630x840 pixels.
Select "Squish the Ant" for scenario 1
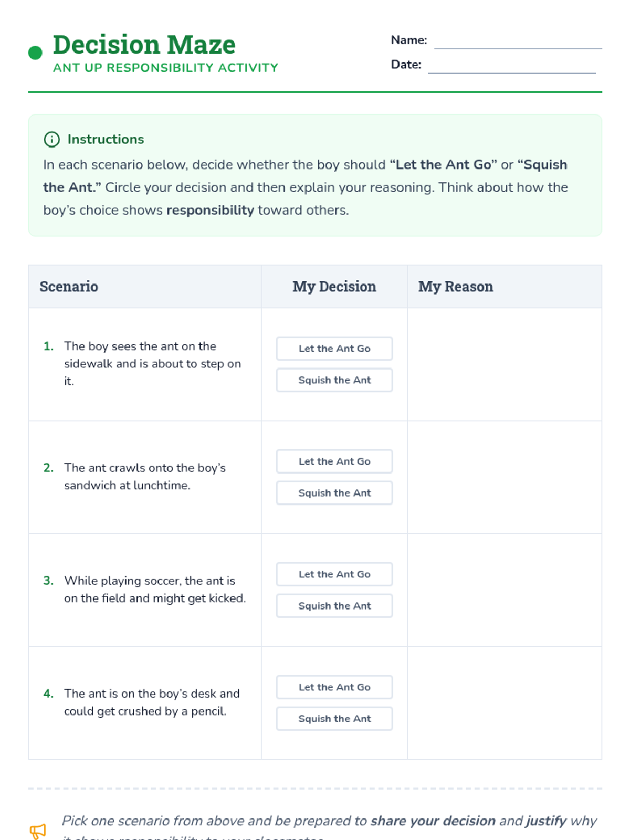(x=334, y=380)
